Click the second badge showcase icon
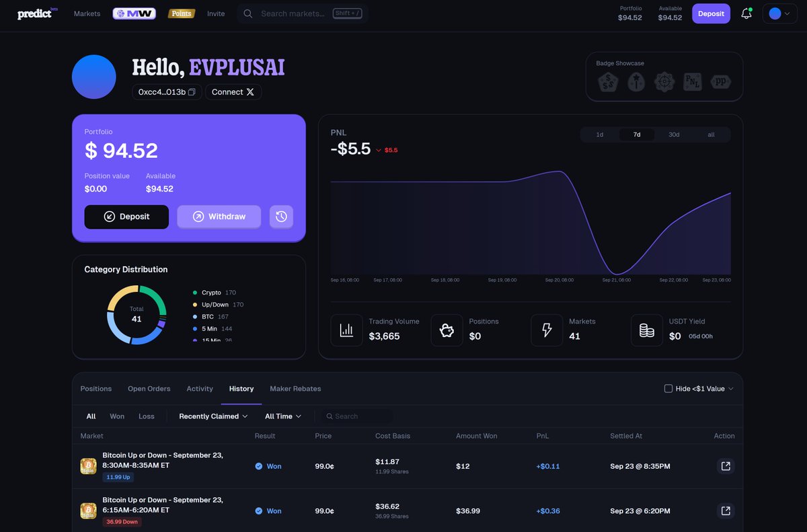 coord(636,82)
